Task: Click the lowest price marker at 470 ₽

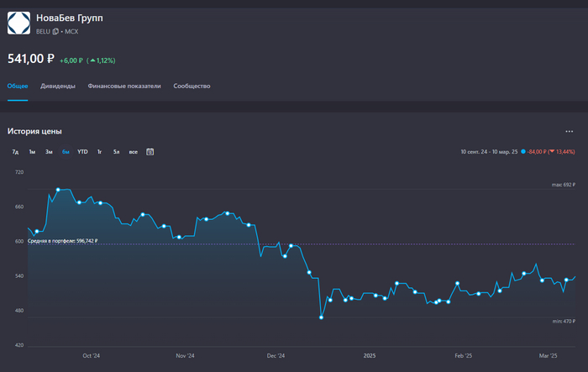Action: click(322, 317)
